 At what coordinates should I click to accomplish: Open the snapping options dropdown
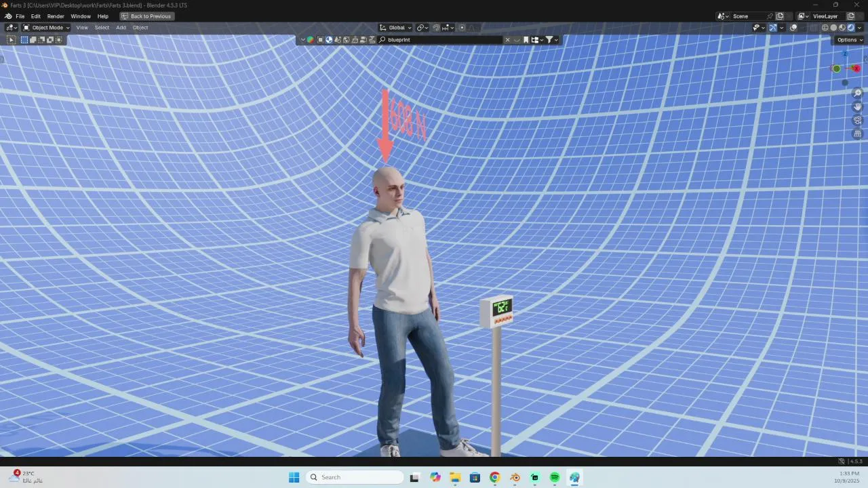448,28
